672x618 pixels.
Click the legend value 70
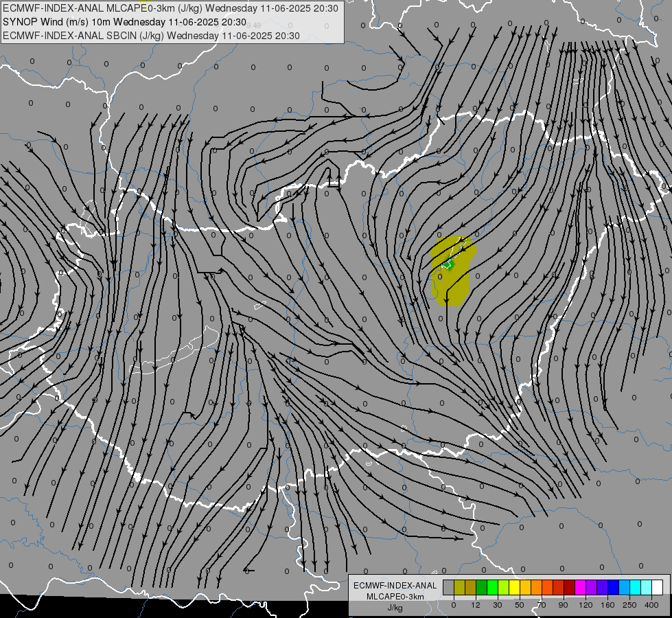tap(542, 605)
